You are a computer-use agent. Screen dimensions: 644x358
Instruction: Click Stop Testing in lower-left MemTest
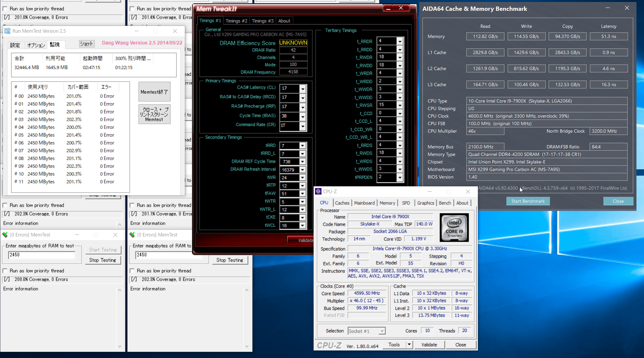pos(103,260)
